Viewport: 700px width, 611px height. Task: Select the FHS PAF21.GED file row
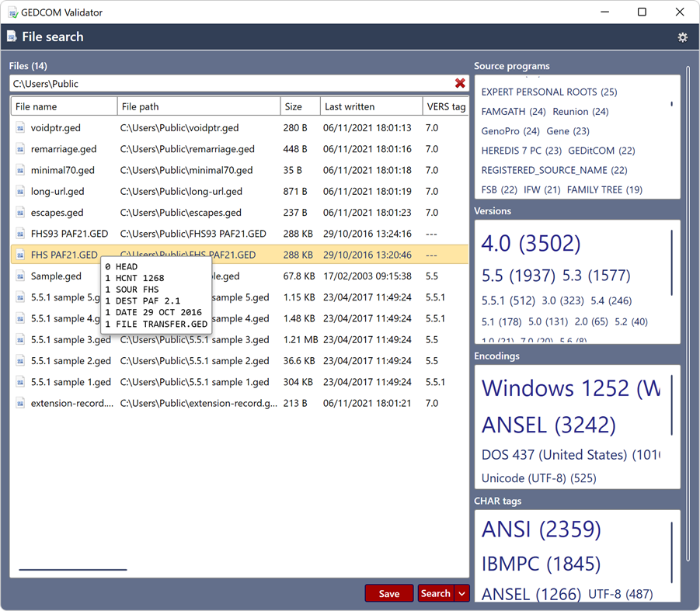pyautogui.click(x=63, y=254)
